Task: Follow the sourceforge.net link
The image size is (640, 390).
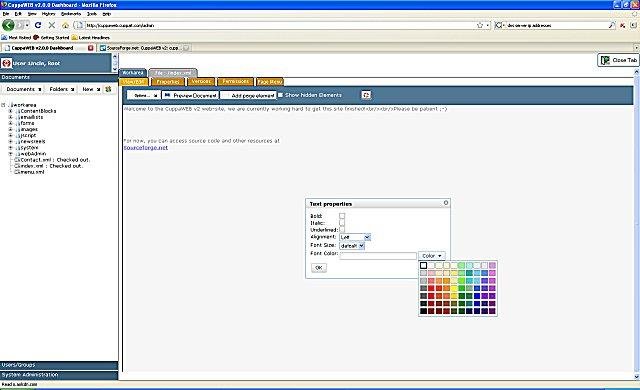Action: tap(146, 148)
